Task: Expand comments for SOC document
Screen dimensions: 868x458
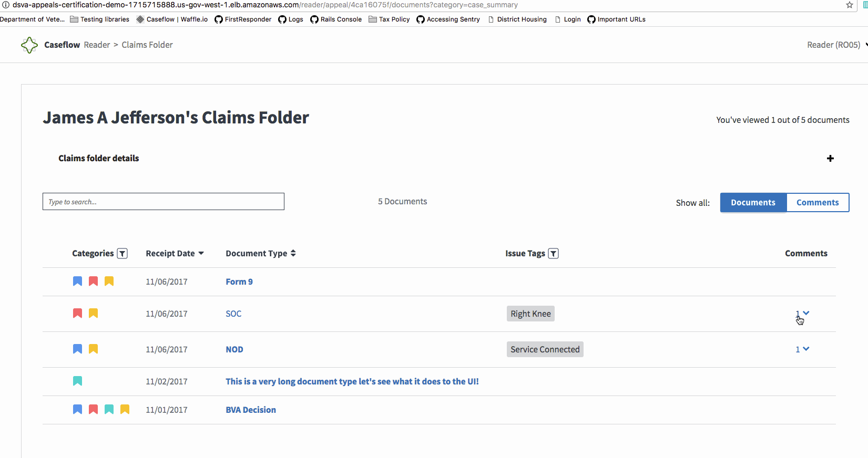Action: pos(802,314)
